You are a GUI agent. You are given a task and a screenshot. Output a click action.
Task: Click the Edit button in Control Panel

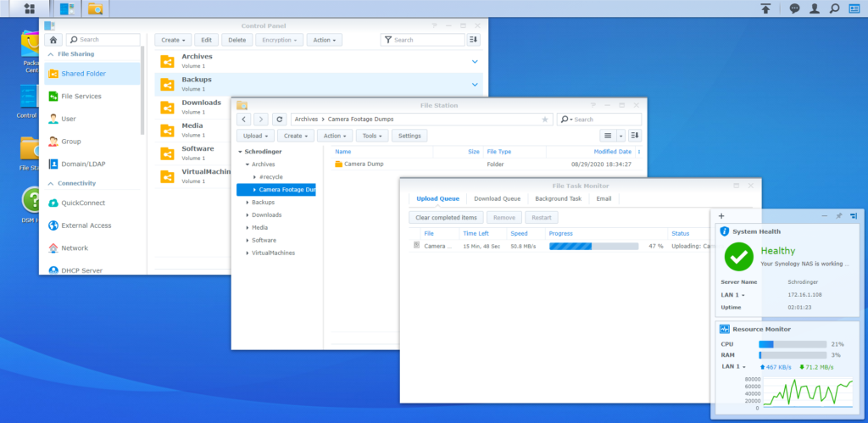207,40
